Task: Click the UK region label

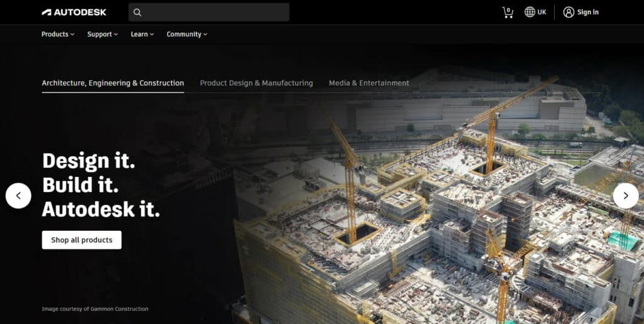Action: 541,12
